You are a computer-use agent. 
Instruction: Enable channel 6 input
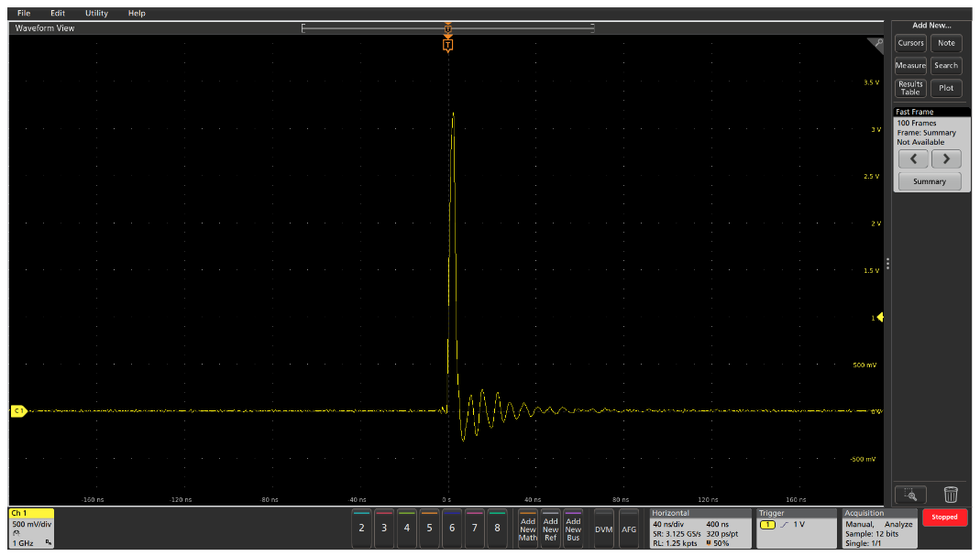click(x=452, y=528)
